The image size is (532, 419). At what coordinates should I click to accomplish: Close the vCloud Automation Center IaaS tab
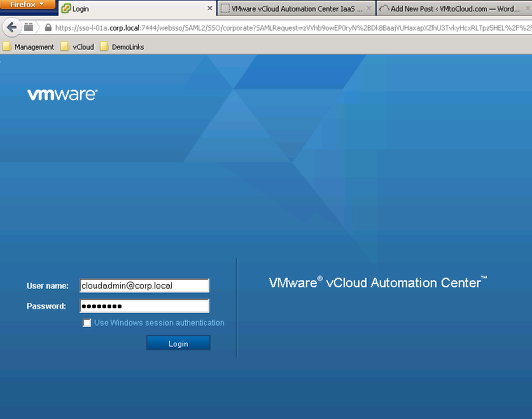point(369,8)
